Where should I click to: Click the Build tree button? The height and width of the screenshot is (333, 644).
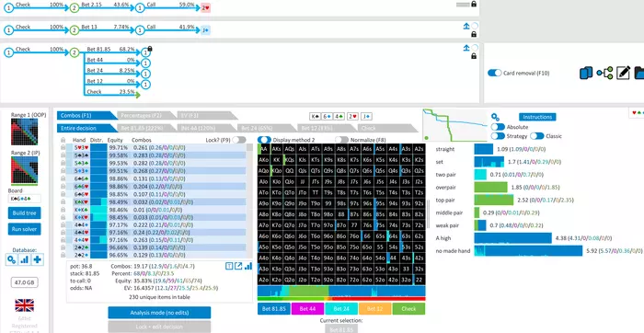pos(24,213)
